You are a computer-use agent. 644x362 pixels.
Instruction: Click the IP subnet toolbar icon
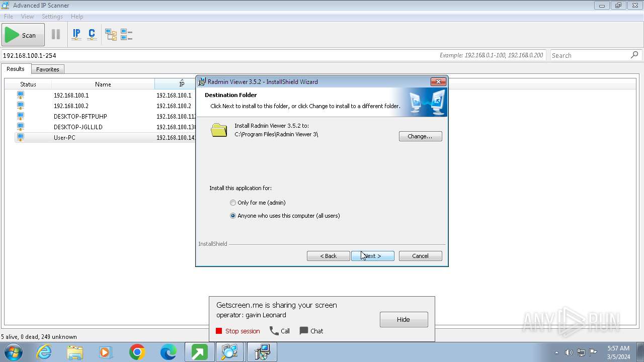pyautogui.click(x=76, y=35)
